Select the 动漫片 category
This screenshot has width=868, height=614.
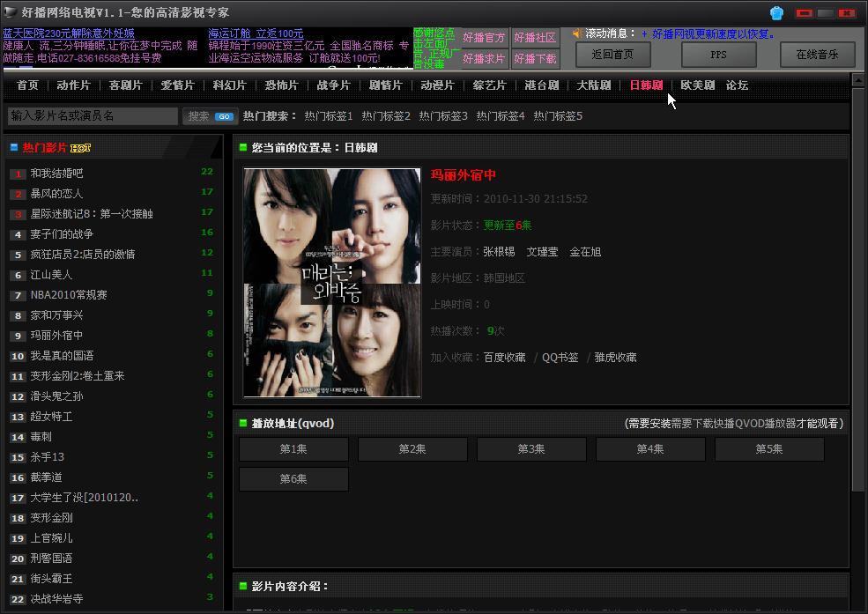pos(437,85)
